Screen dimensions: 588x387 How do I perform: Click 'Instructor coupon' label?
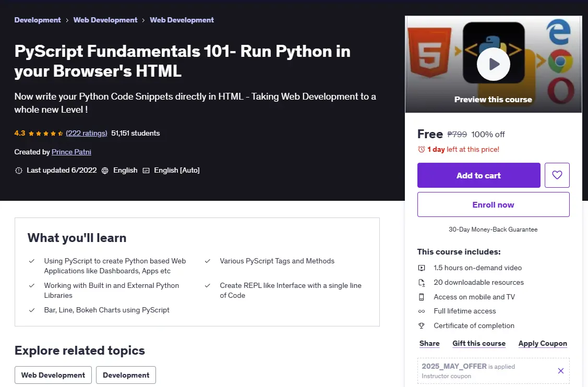[446, 376]
